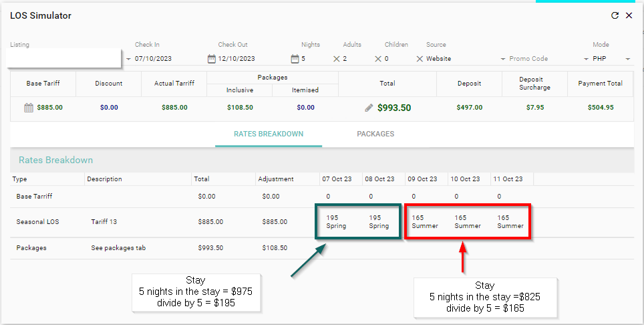Open the Check Out calendar picker icon
The width and height of the screenshot is (644, 325).
295,59
